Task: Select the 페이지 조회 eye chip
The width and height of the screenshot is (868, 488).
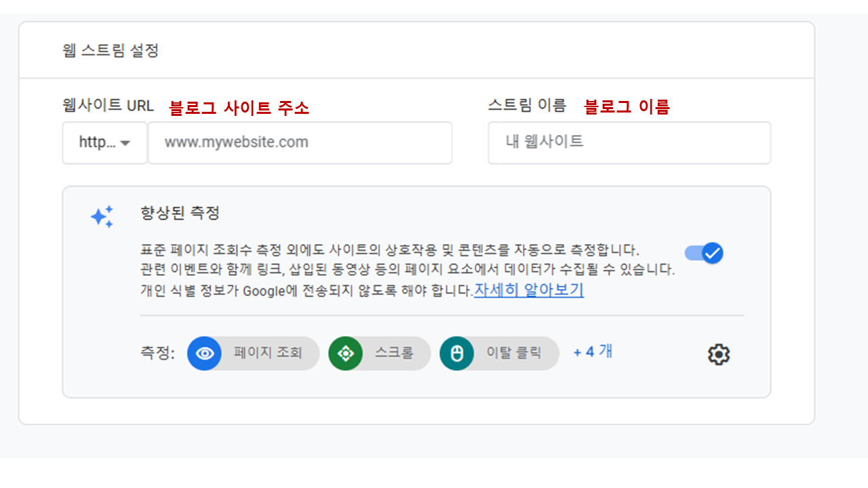Action: [253, 353]
